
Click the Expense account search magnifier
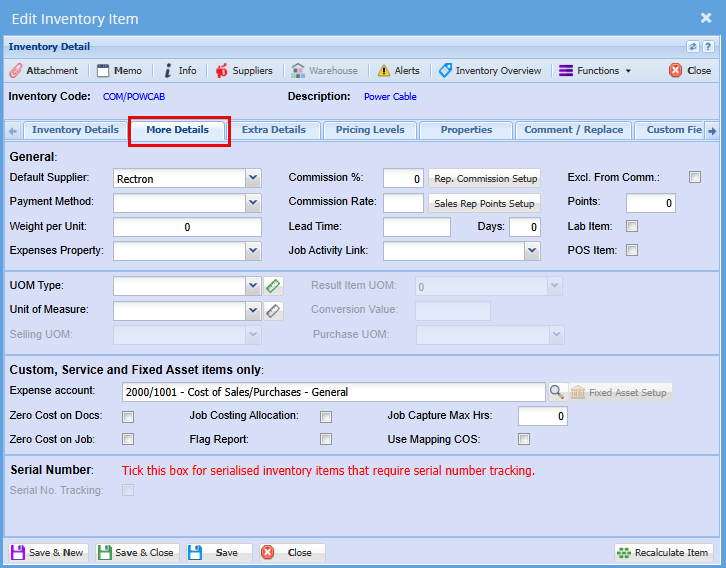558,392
